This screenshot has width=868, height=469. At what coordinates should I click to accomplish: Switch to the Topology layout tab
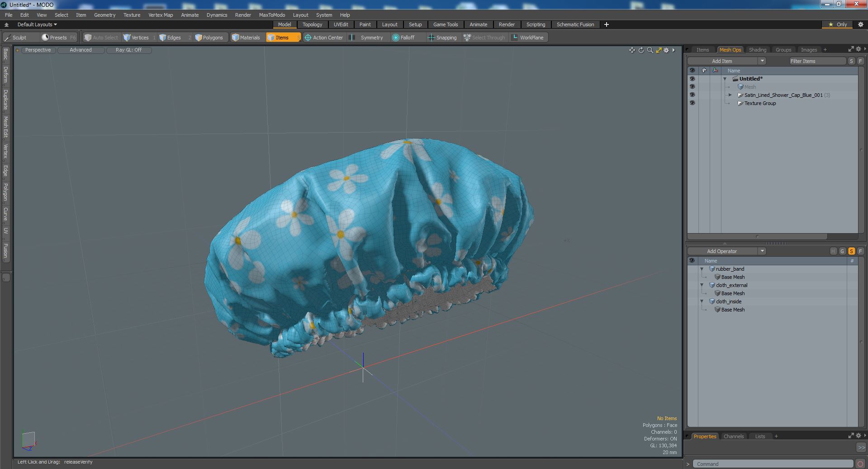tap(312, 24)
